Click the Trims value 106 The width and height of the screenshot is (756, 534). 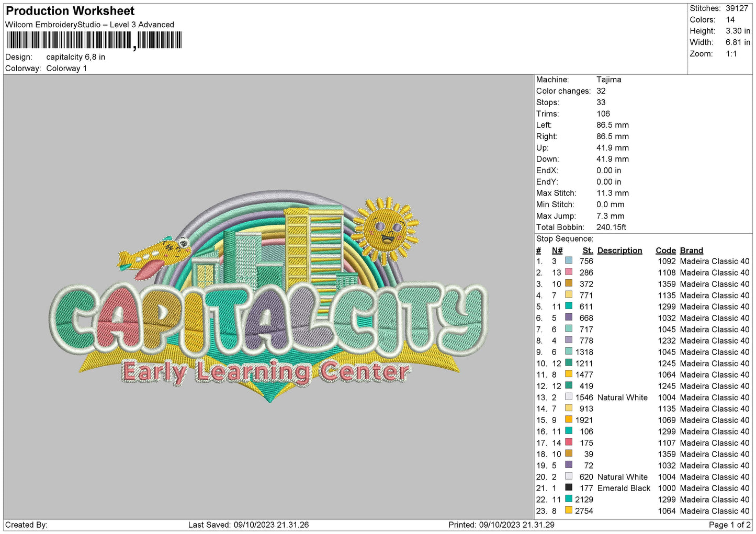(x=603, y=113)
